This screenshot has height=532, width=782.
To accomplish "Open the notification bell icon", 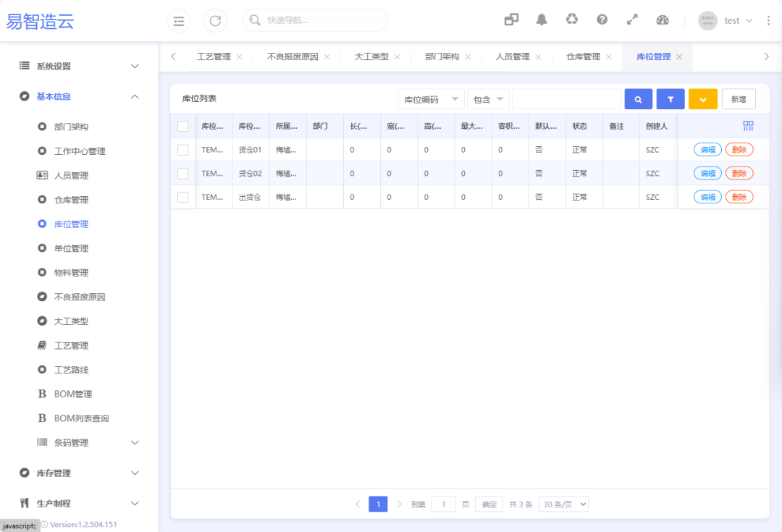I will point(542,20).
